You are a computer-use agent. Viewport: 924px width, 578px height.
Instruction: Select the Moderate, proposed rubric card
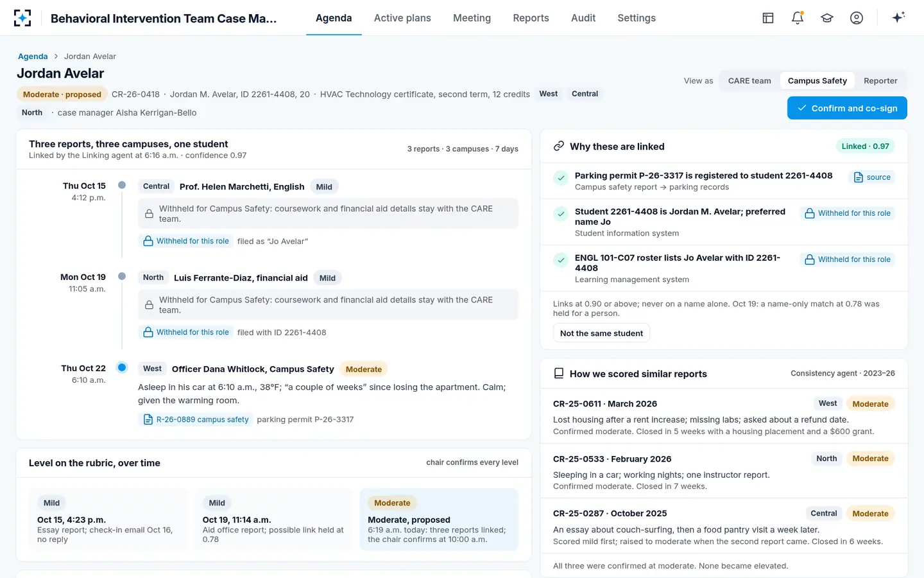(439, 520)
